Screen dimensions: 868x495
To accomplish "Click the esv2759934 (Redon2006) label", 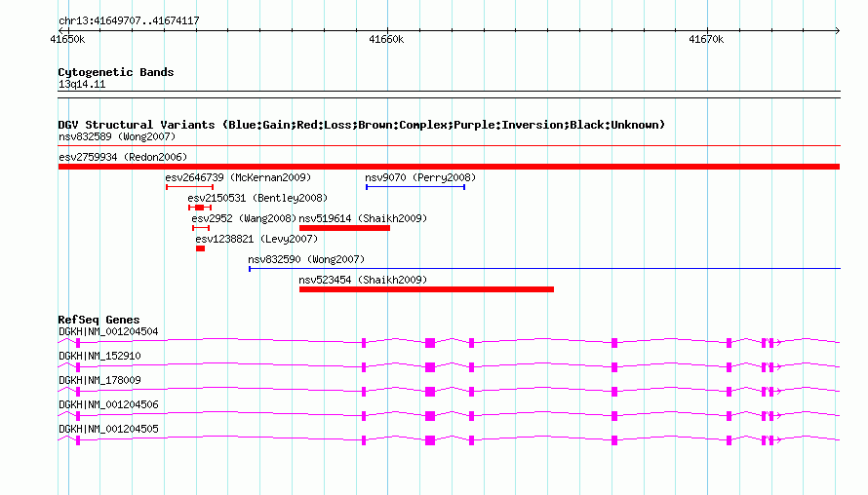I will coord(123,157).
